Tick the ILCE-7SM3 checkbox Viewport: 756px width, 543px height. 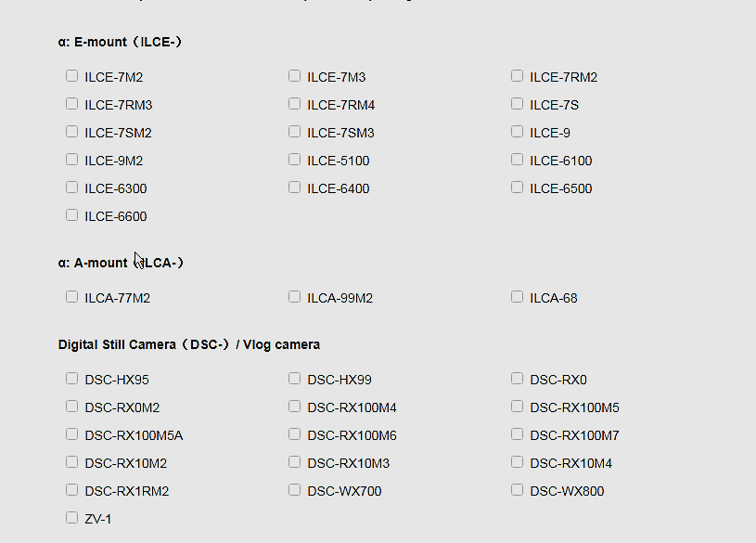click(x=295, y=132)
